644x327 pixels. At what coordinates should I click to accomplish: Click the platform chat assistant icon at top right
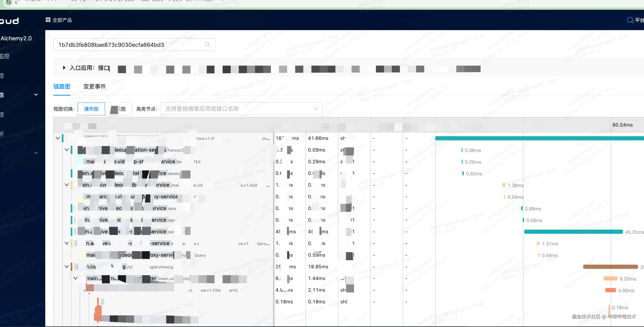(630, 20)
